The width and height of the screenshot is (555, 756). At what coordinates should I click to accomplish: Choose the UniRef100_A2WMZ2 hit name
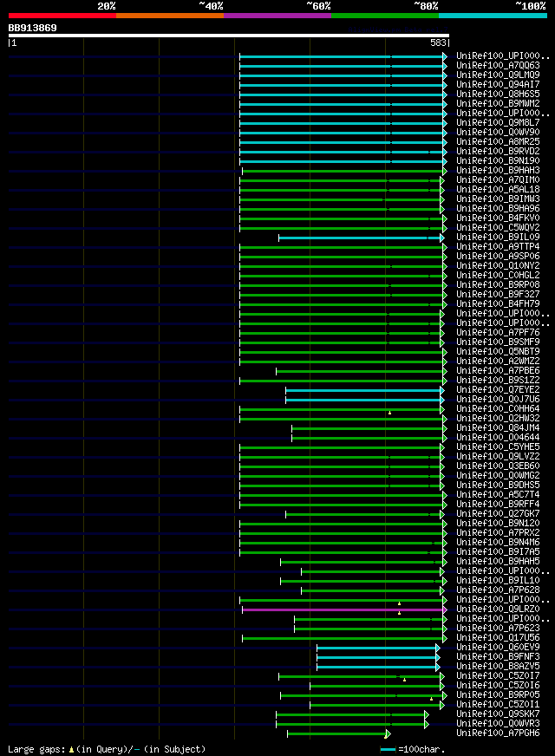(x=498, y=362)
